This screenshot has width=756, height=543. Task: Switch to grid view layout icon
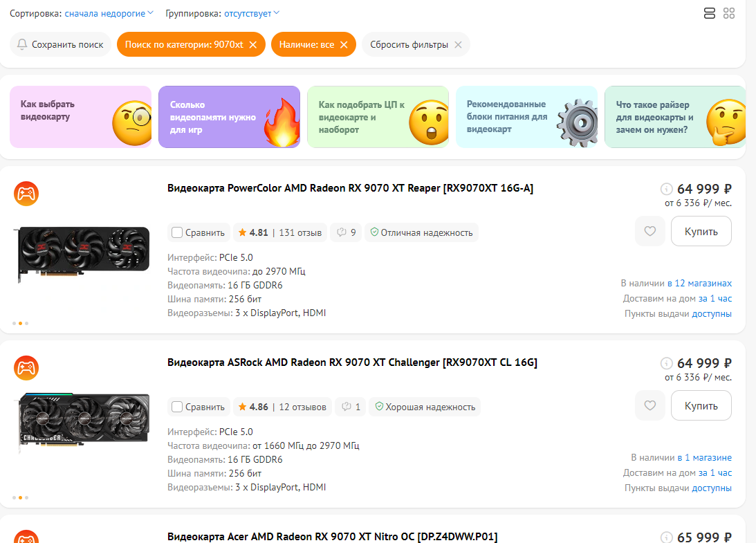tap(729, 13)
